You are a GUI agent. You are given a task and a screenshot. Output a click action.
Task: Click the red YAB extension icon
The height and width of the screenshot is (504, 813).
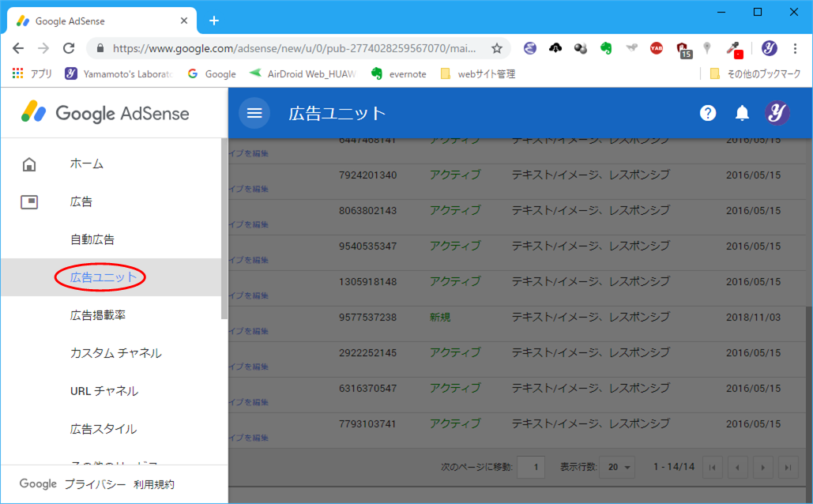pos(657,48)
